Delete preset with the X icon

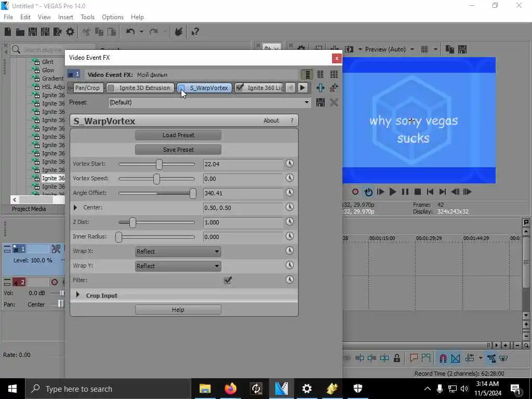click(334, 102)
